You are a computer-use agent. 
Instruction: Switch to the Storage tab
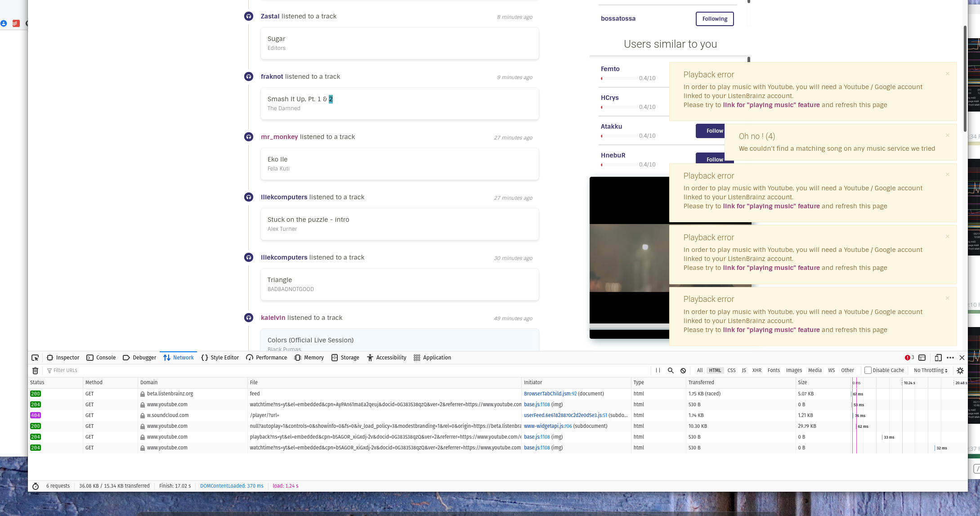pos(345,358)
